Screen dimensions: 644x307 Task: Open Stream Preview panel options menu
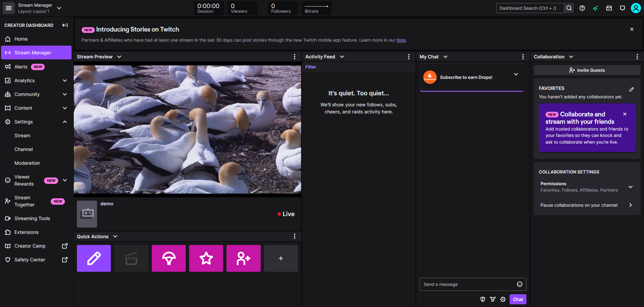pos(295,57)
